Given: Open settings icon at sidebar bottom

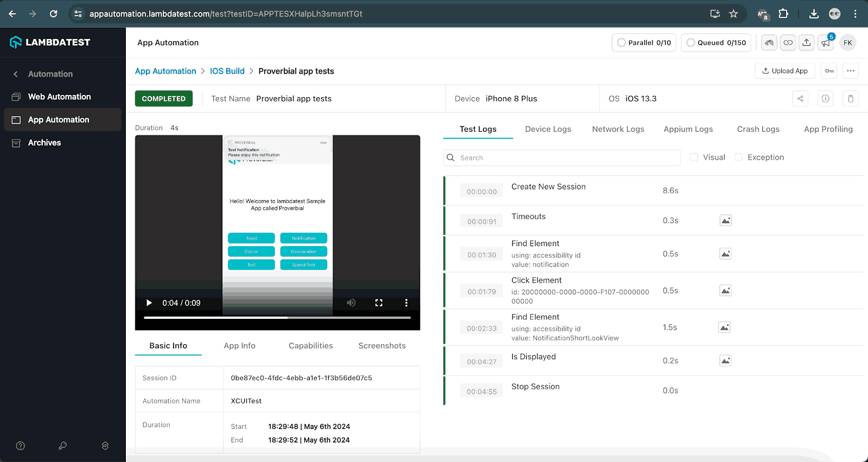Looking at the screenshot, I should pyautogui.click(x=105, y=446).
